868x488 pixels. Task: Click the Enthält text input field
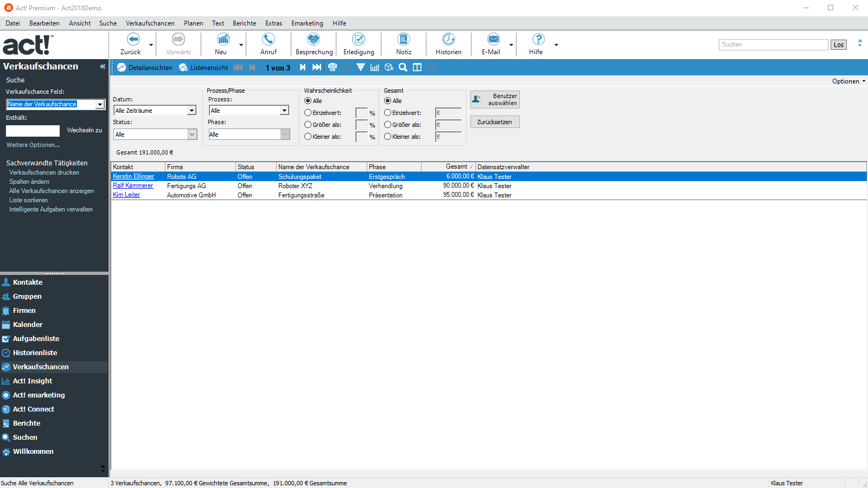(33, 131)
